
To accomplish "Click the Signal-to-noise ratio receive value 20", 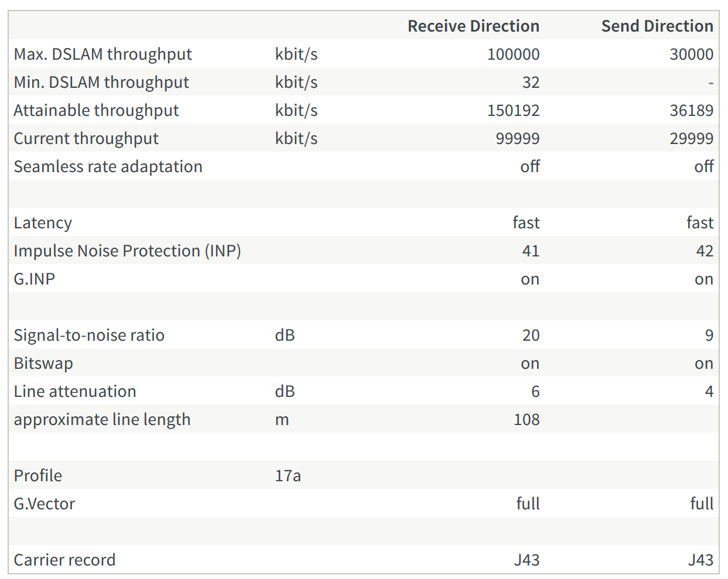I will click(531, 335).
